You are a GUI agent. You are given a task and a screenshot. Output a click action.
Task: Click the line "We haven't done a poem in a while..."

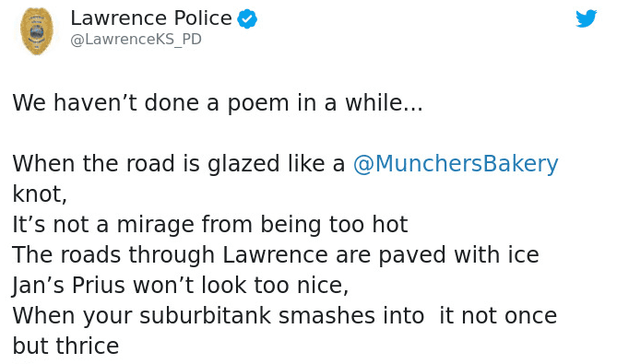tap(218, 103)
